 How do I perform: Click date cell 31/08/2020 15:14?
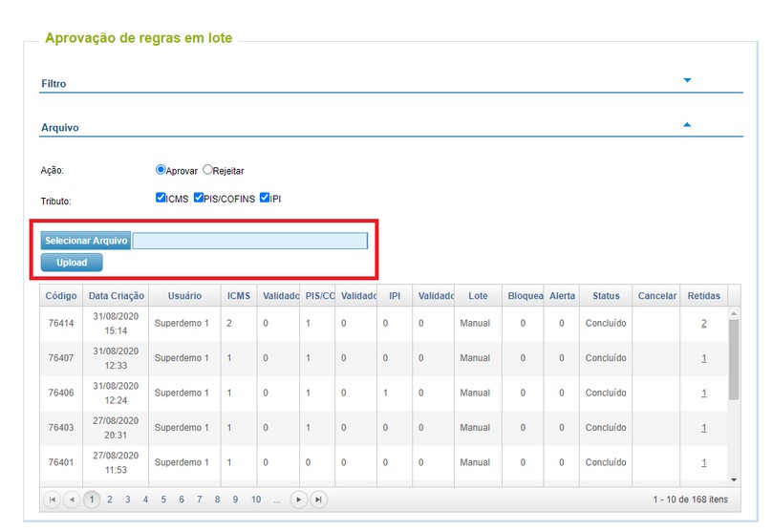116,324
